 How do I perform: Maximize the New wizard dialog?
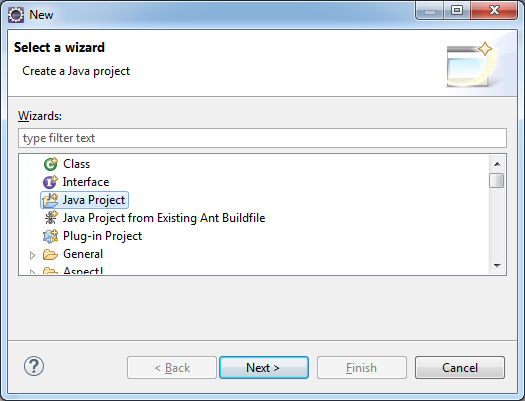tap(457, 10)
